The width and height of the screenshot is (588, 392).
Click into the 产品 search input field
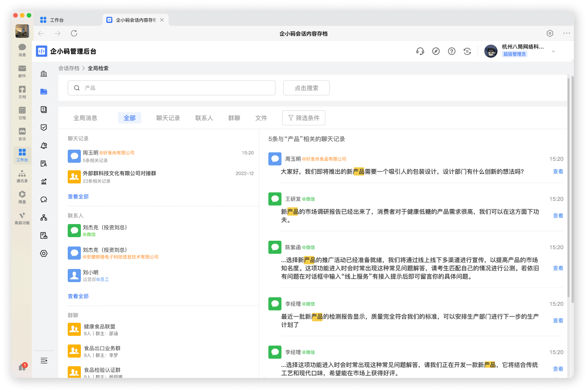pos(171,88)
